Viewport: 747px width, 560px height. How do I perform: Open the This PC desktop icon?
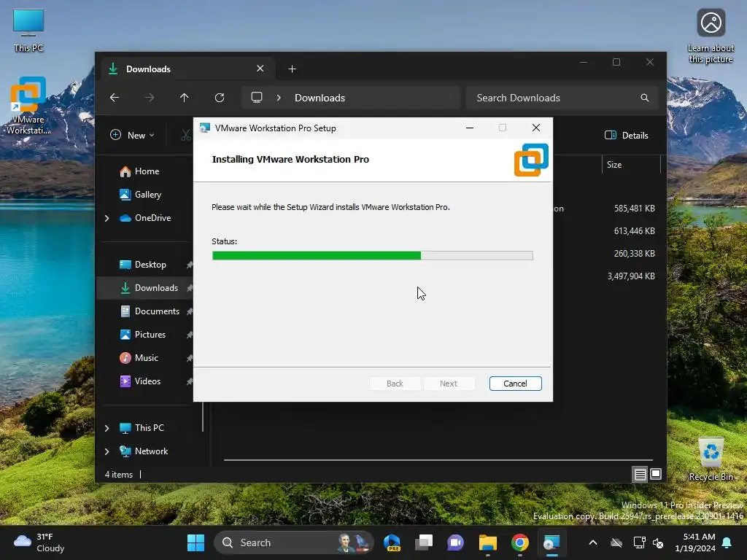(x=28, y=31)
